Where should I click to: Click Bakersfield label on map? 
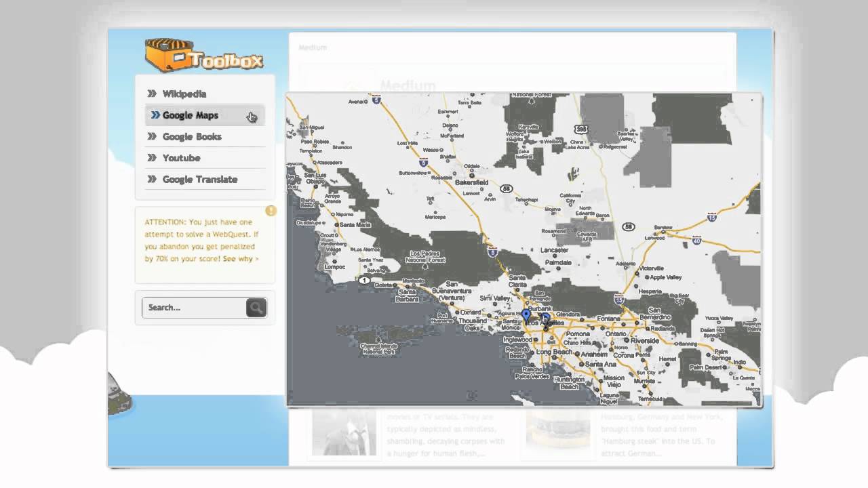pyautogui.click(x=471, y=183)
